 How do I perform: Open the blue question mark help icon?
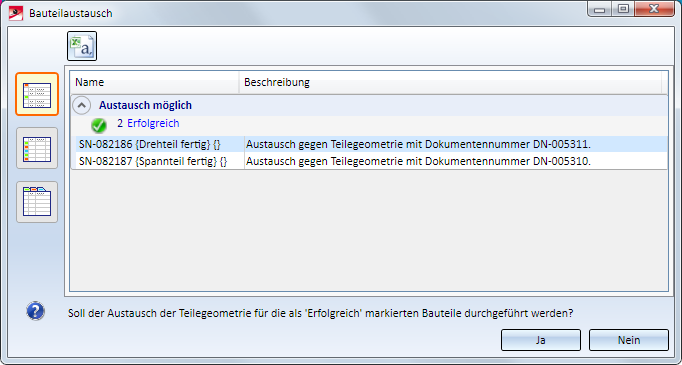(x=35, y=311)
